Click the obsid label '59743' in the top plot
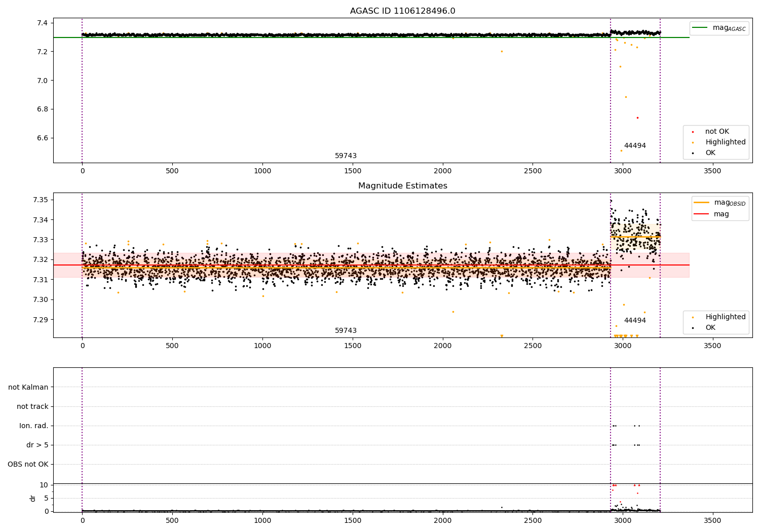Screen dimensions: 760x532 (x=346, y=156)
